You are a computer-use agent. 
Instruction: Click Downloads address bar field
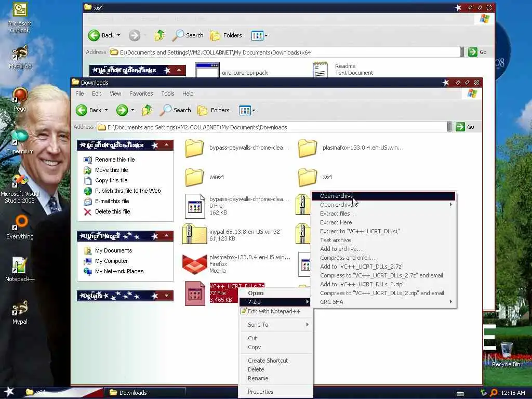tap(272, 127)
